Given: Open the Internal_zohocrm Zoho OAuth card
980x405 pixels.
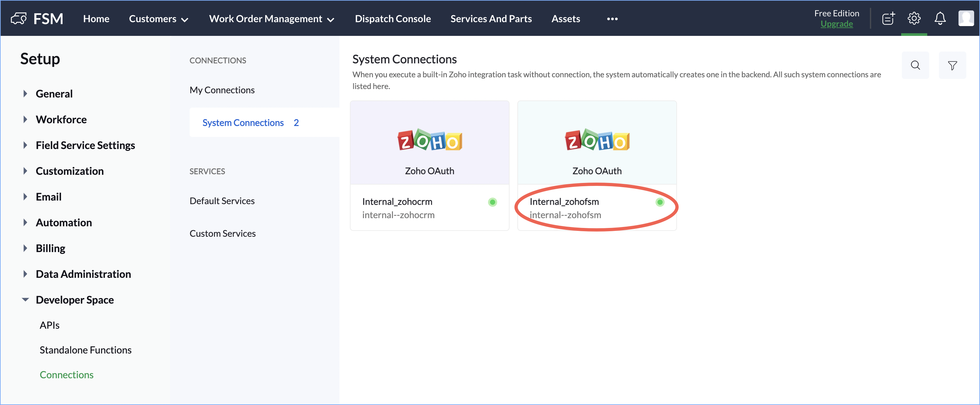Looking at the screenshot, I should pyautogui.click(x=429, y=152).
